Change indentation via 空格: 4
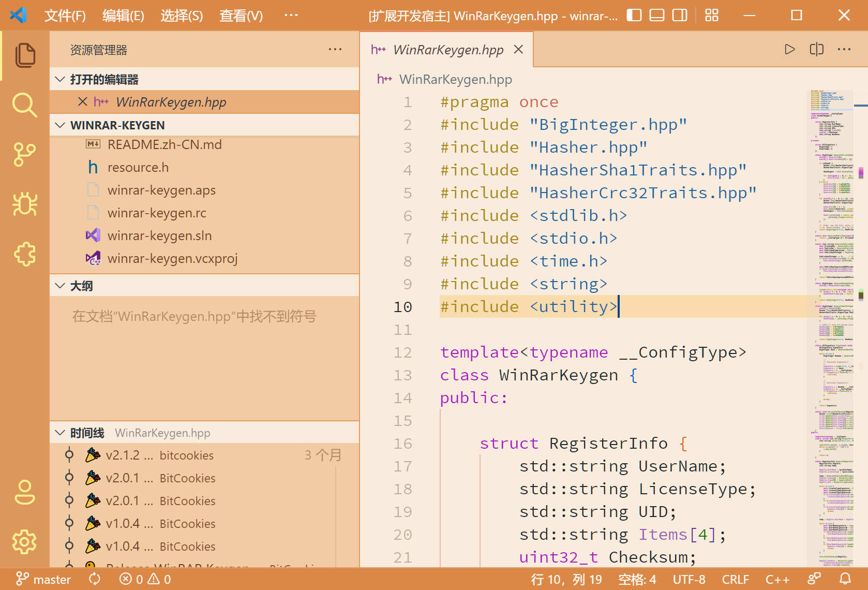868x590 pixels. (637, 579)
